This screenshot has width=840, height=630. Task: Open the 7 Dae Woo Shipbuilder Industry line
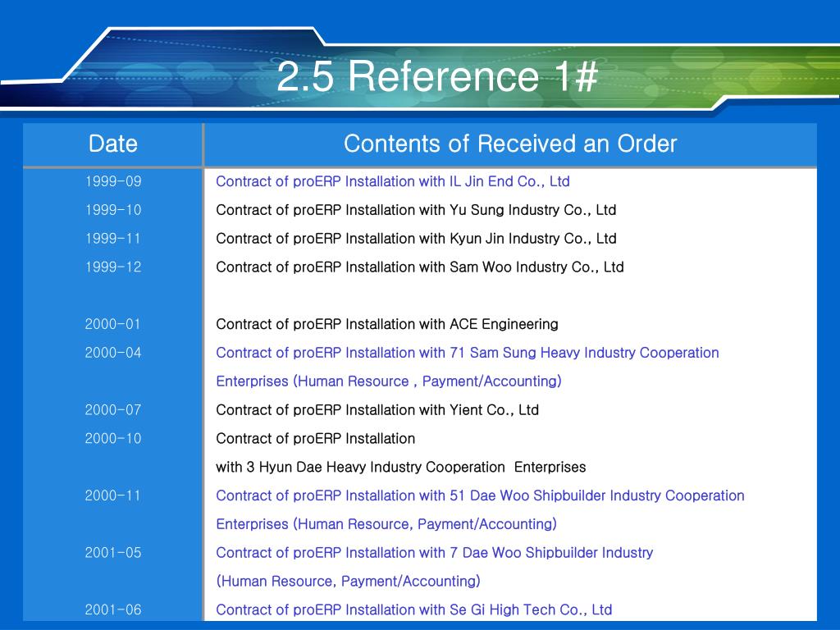[x=435, y=553]
